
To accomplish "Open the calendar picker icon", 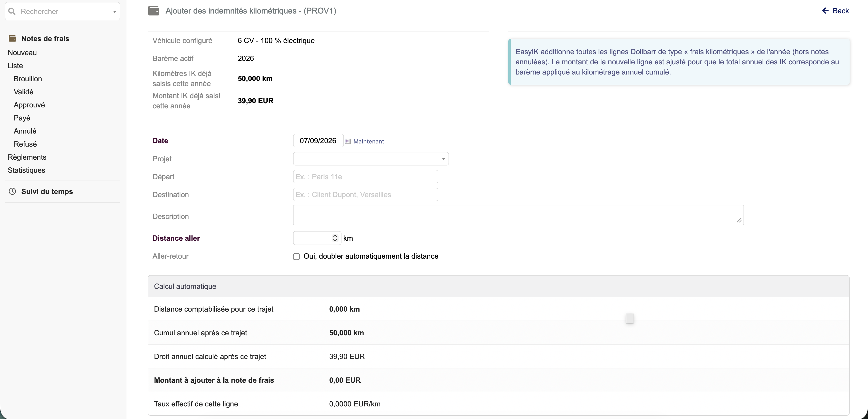I will [x=348, y=141].
